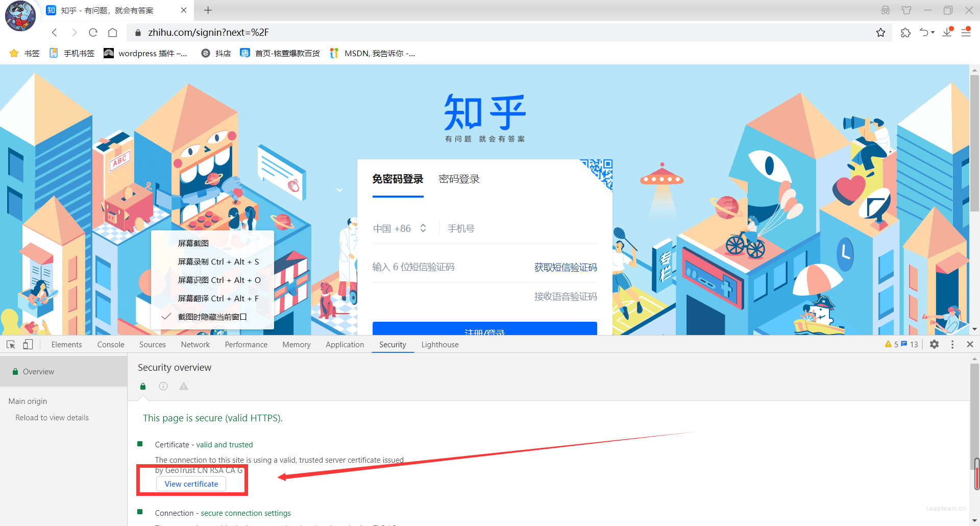Open DevTools settings gear
Image resolution: width=980 pixels, height=526 pixels.
[934, 345]
